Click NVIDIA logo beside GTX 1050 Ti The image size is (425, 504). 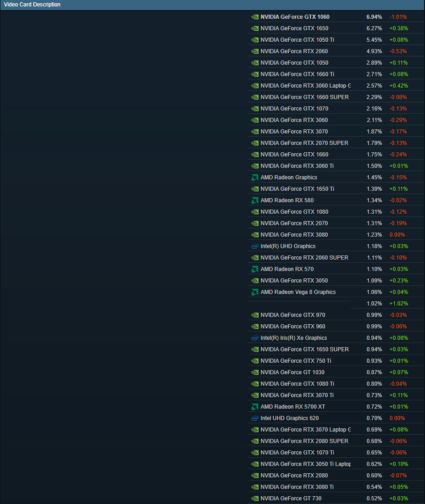(x=255, y=40)
